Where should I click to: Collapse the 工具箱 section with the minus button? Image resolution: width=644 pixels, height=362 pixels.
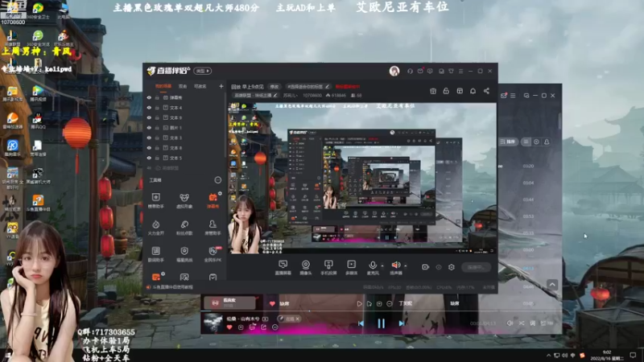click(x=217, y=180)
